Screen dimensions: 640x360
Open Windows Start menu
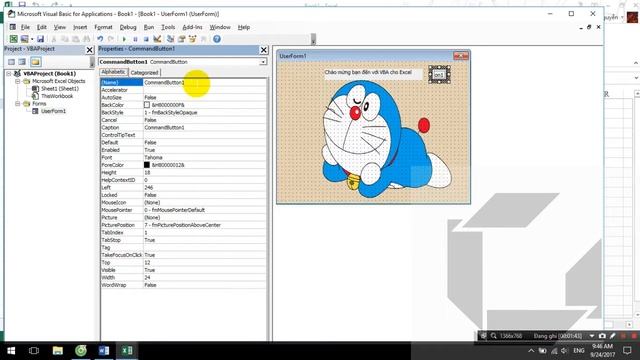11,351
